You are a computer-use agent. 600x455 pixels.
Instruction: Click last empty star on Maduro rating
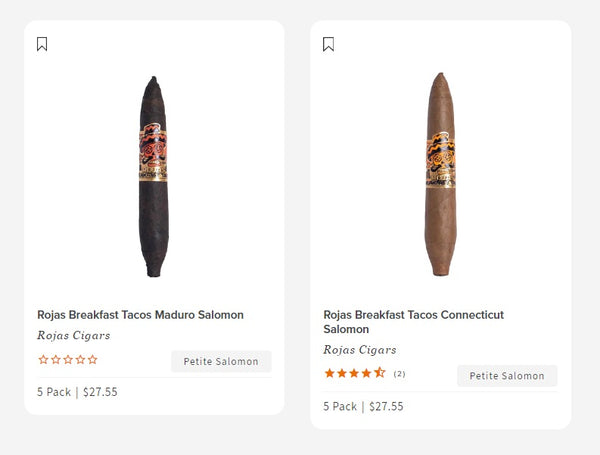click(x=93, y=360)
